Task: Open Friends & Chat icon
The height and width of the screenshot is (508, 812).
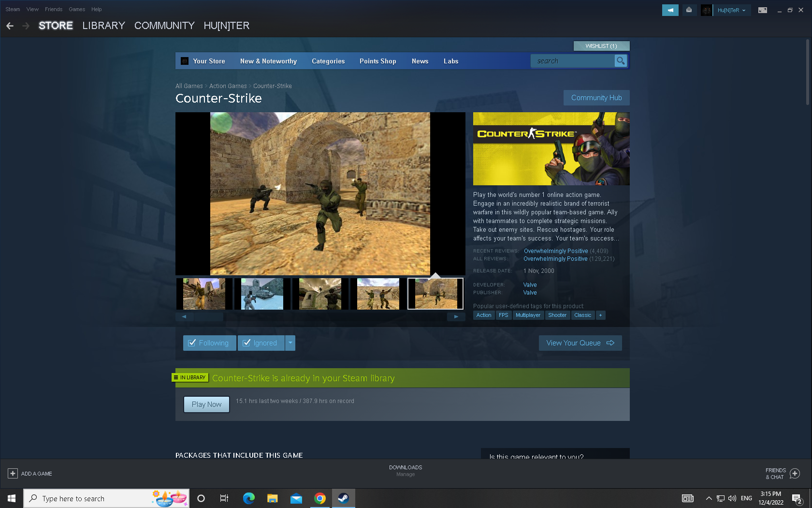Action: point(795,474)
